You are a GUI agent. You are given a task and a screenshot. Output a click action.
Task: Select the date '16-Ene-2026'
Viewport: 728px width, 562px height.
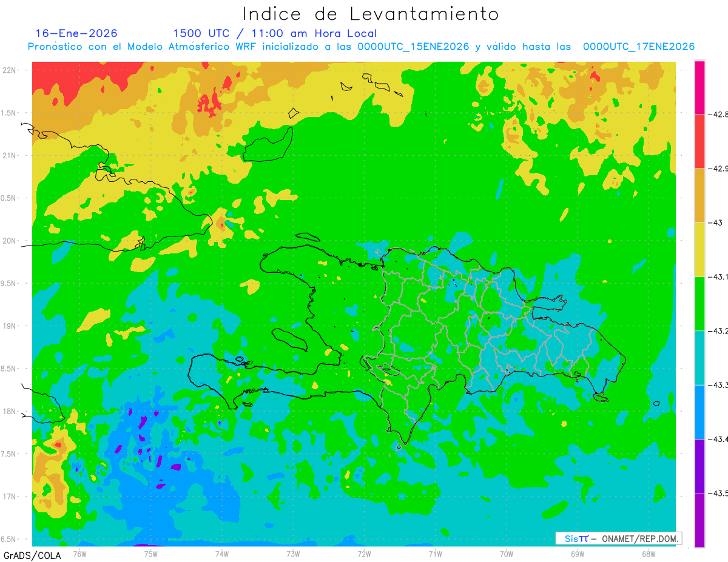(x=76, y=33)
